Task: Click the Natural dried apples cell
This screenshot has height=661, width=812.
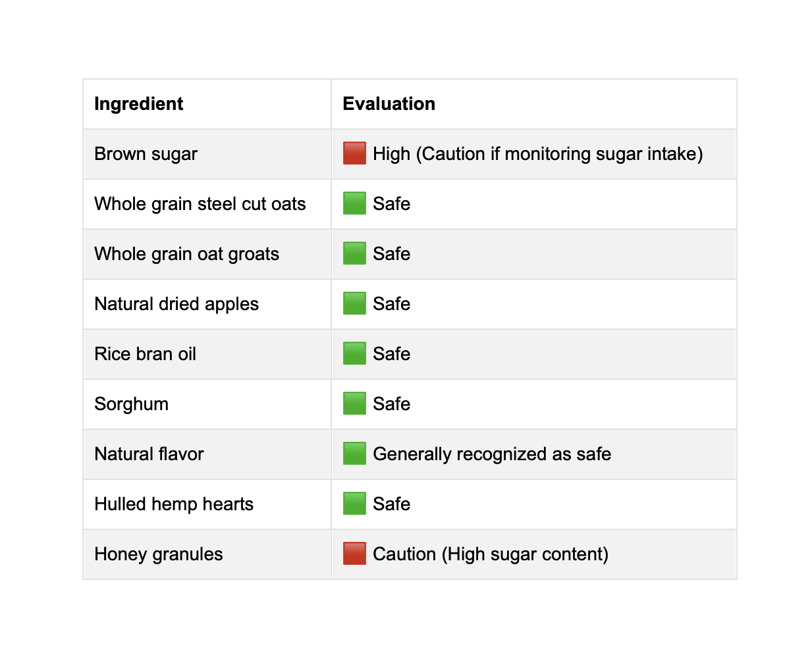Action: [207, 304]
